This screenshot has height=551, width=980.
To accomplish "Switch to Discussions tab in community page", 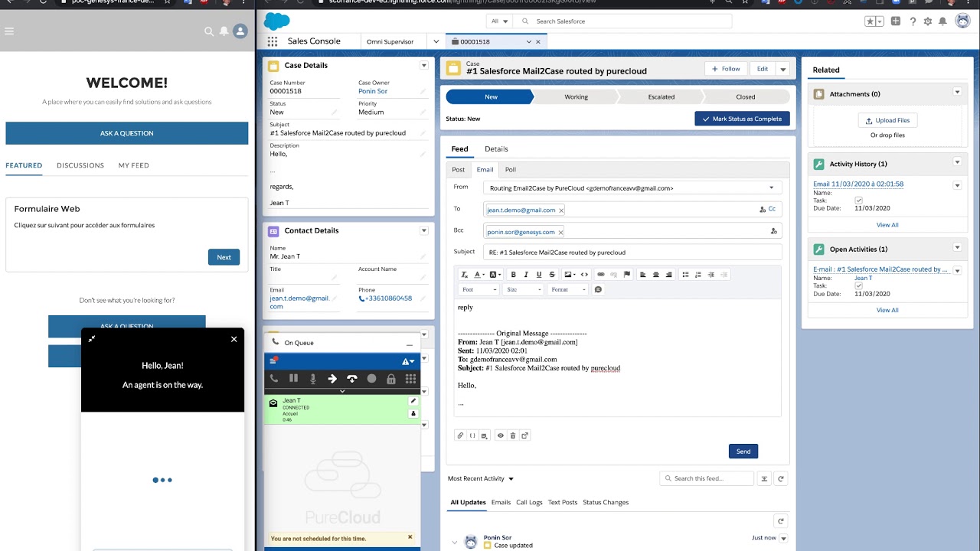I will (80, 165).
